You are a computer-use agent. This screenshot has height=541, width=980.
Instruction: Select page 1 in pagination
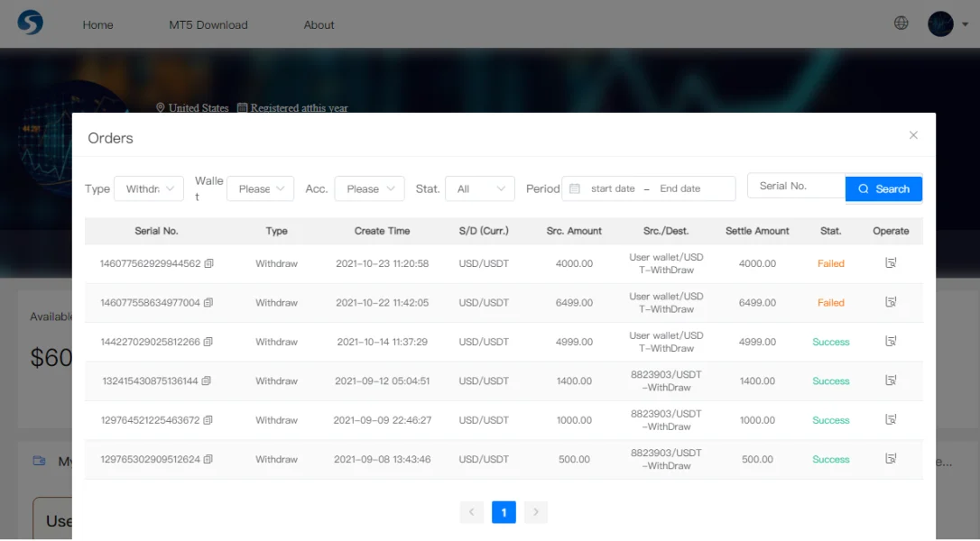coord(504,512)
